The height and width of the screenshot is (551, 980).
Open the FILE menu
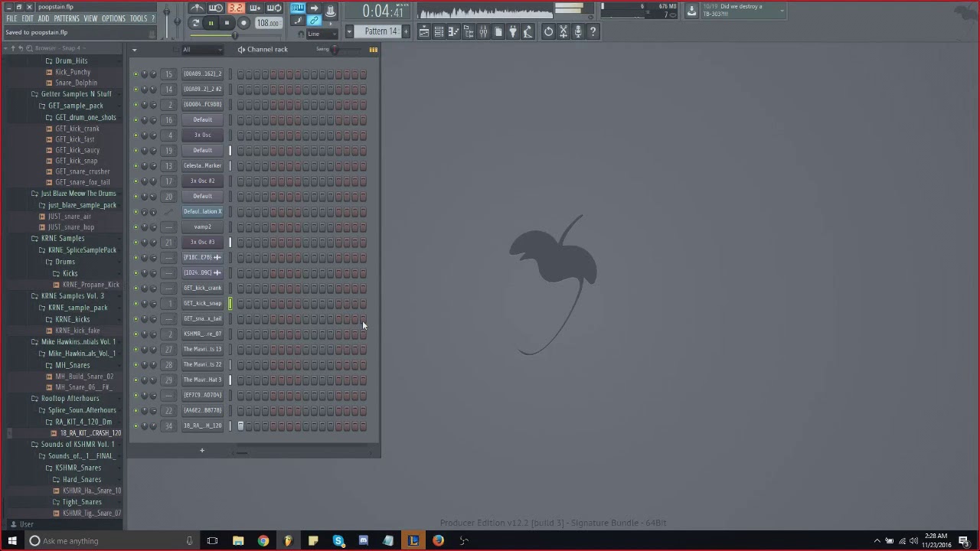point(11,18)
